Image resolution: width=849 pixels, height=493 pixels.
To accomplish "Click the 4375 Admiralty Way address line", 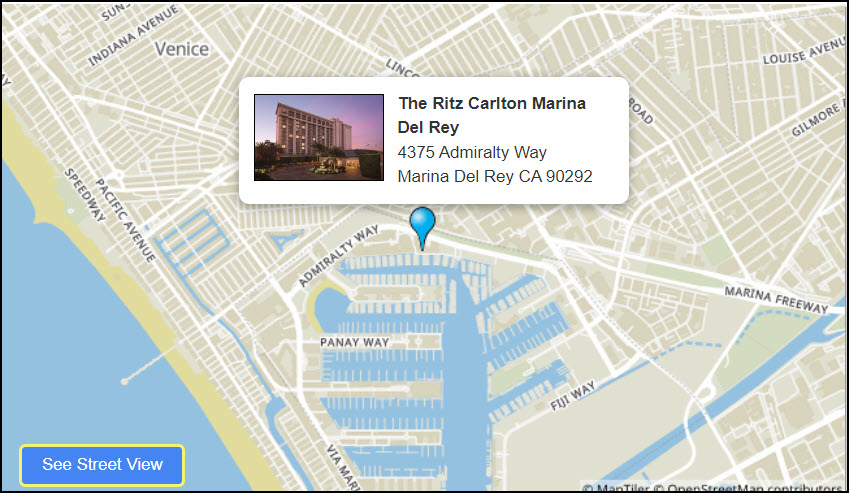I will pos(472,152).
